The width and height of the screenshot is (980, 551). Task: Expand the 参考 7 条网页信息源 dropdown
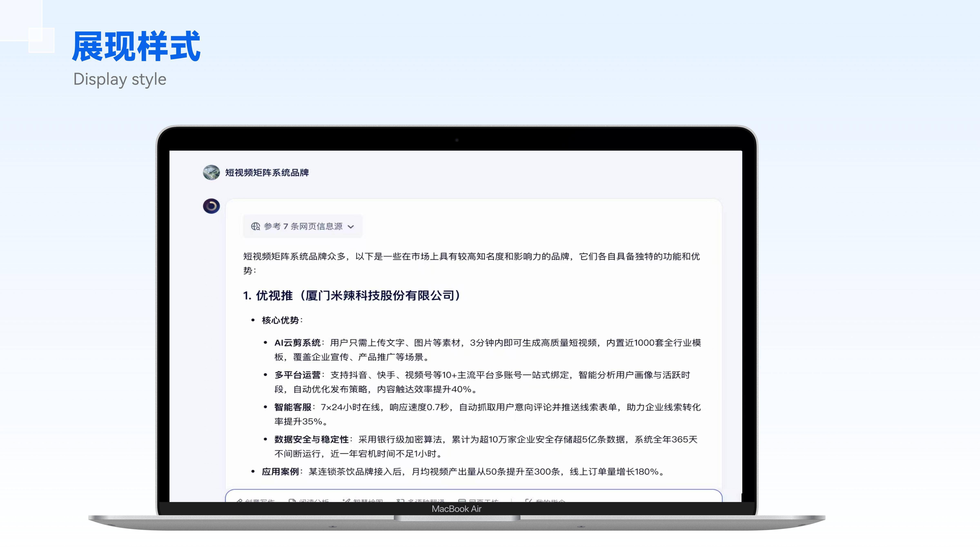click(x=302, y=227)
